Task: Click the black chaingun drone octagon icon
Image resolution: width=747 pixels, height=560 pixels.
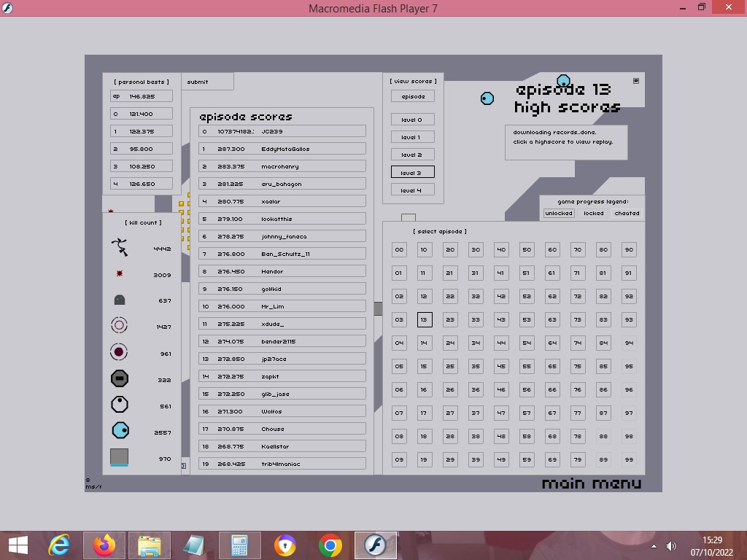Action: (119, 378)
